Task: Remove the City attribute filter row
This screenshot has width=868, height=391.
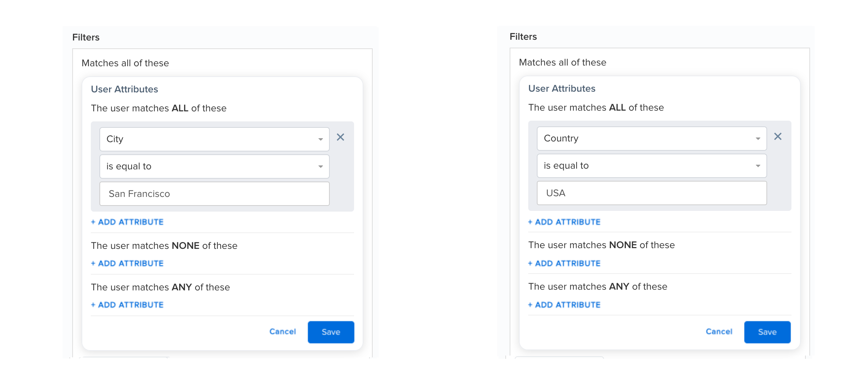Action: tap(340, 137)
